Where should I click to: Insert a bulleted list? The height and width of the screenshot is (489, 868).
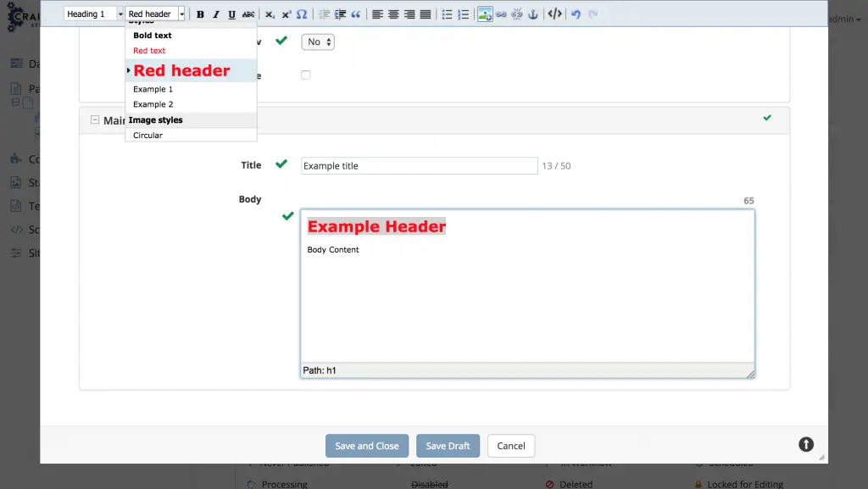tap(447, 14)
